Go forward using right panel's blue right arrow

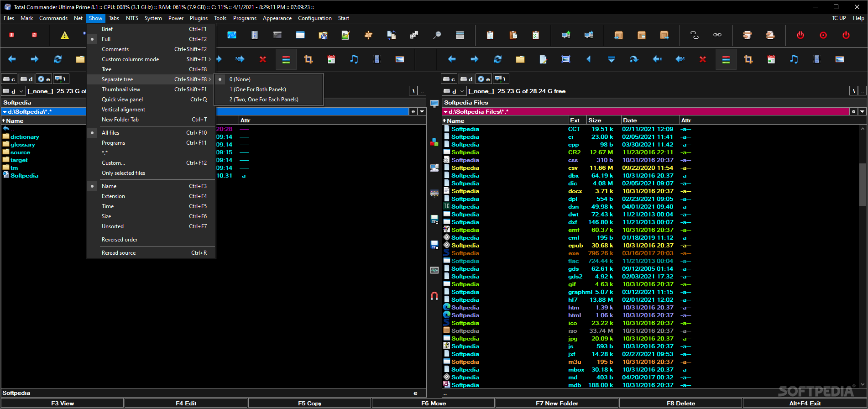[475, 59]
